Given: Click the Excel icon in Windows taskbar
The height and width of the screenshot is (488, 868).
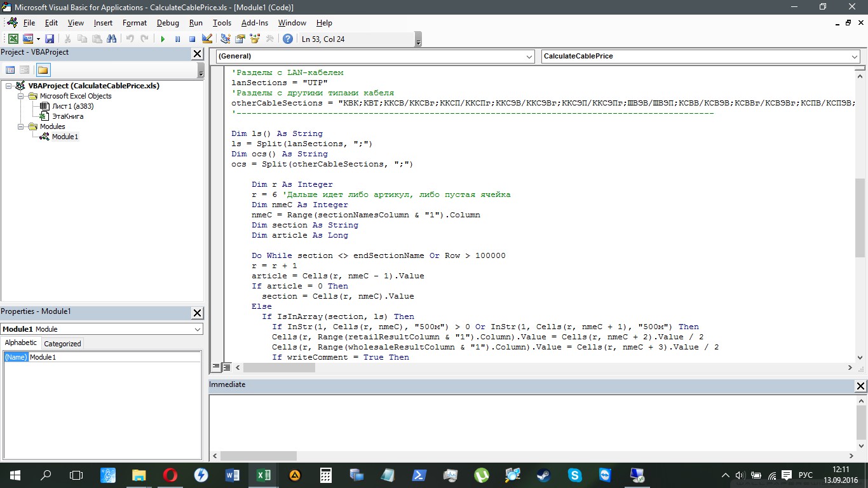Looking at the screenshot, I should tap(263, 475).
